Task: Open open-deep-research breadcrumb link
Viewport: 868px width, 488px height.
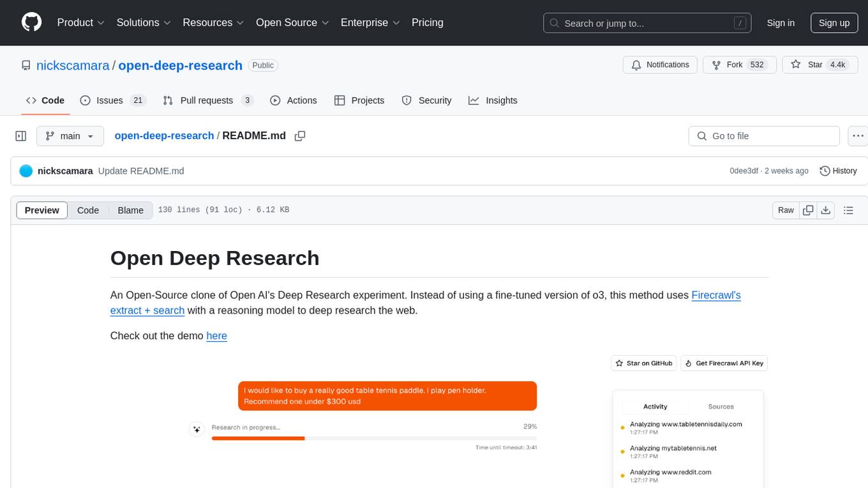Action: (x=164, y=136)
